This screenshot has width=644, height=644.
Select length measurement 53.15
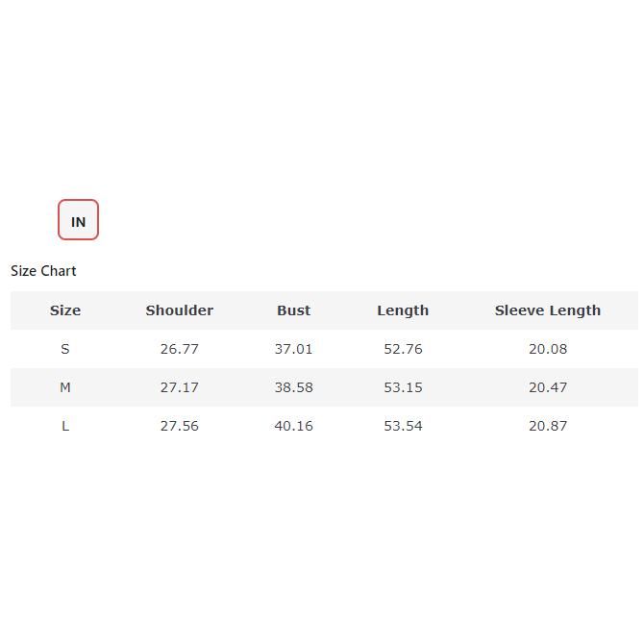point(403,387)
